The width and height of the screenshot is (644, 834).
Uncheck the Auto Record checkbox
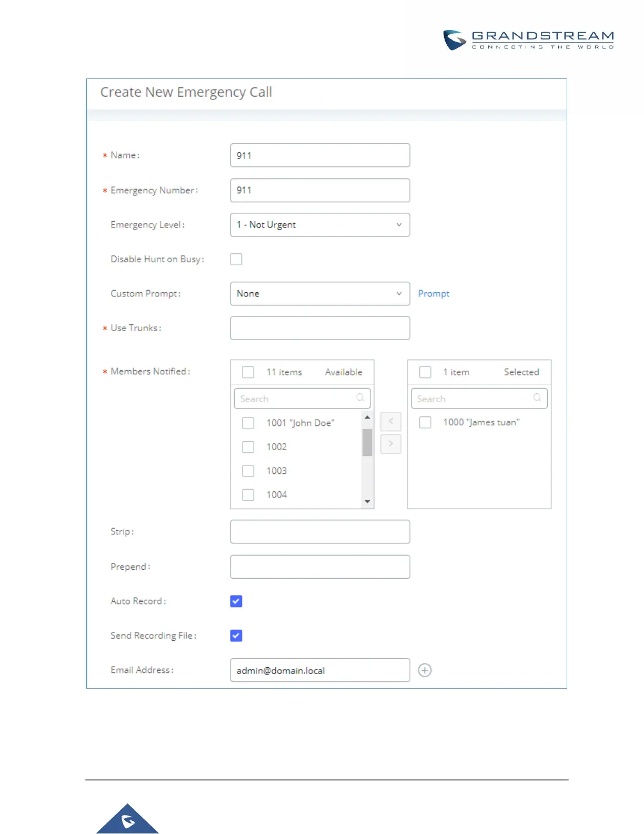pos(236,601)
